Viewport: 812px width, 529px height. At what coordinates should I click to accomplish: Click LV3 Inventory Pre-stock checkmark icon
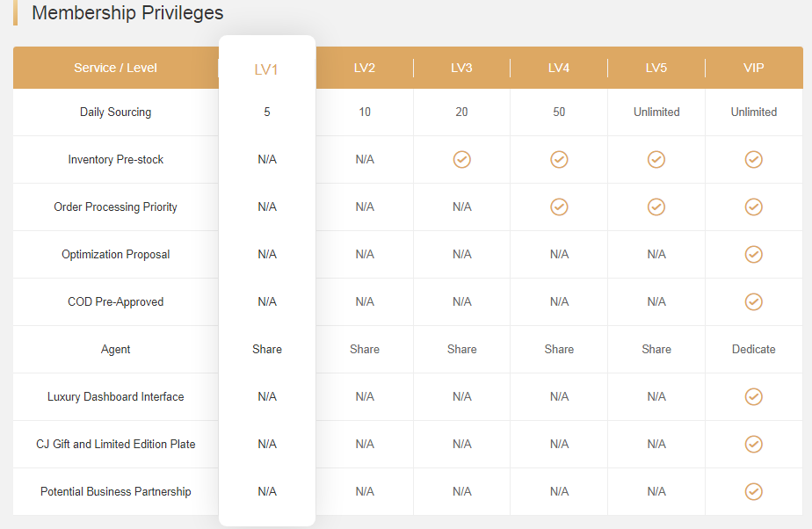(462, 159)
